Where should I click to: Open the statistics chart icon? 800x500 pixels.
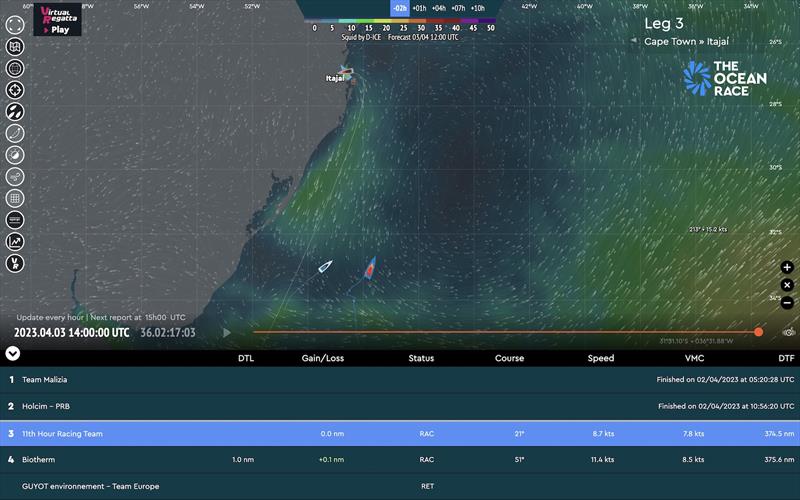pos(15,241)
